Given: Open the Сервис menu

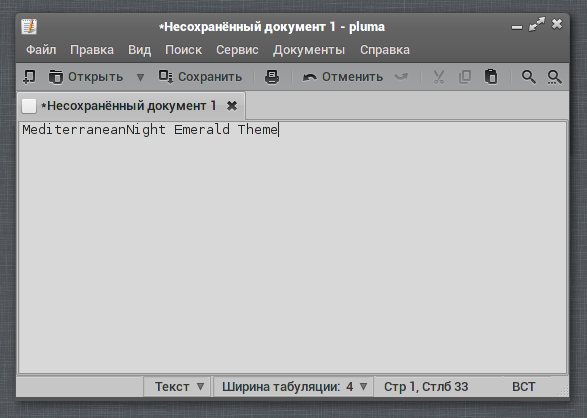Looking at the screenshot, I should pos(237,50).
